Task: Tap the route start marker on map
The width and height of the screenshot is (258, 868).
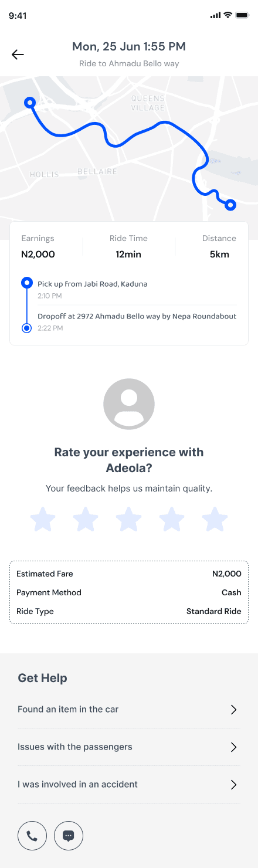Action: [29, 103]
